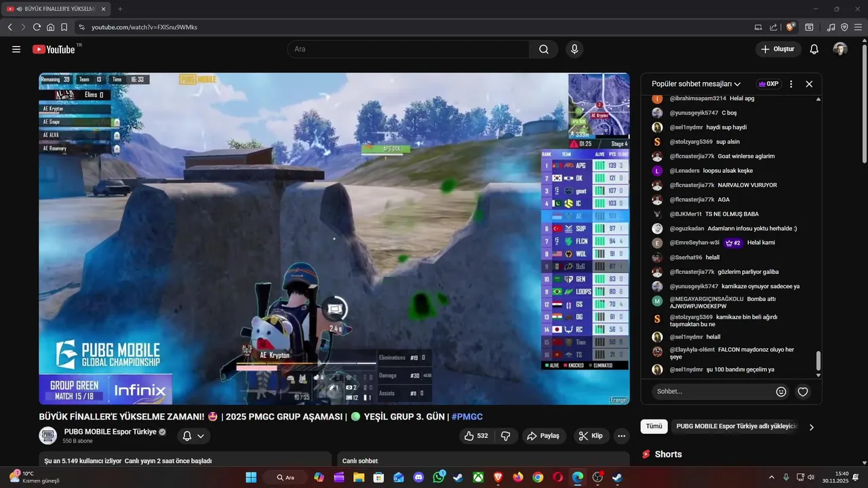Click the chat scrollbar thumb
The height and width of the screenshot is (488, 868).
click(x=818, y=361)
